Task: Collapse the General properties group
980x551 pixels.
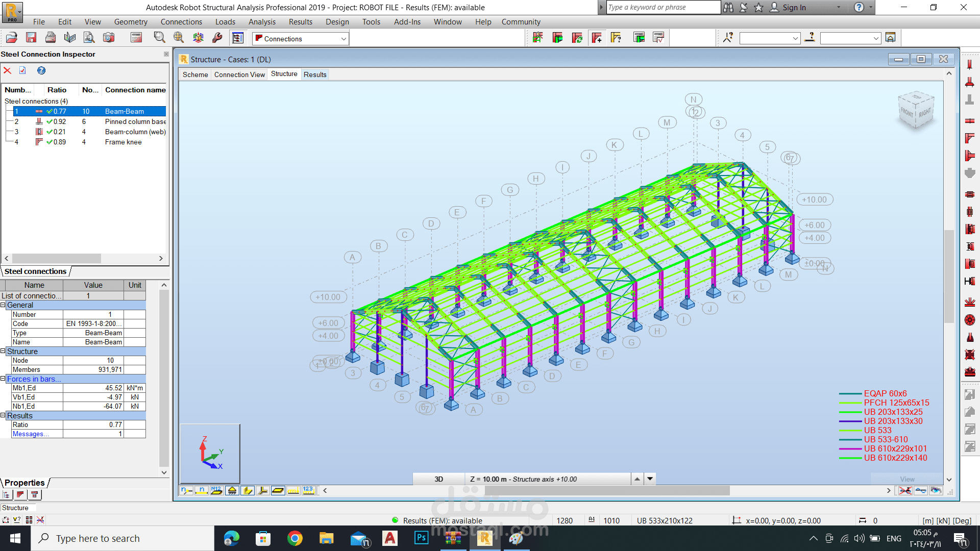Action: coord(3,305)
